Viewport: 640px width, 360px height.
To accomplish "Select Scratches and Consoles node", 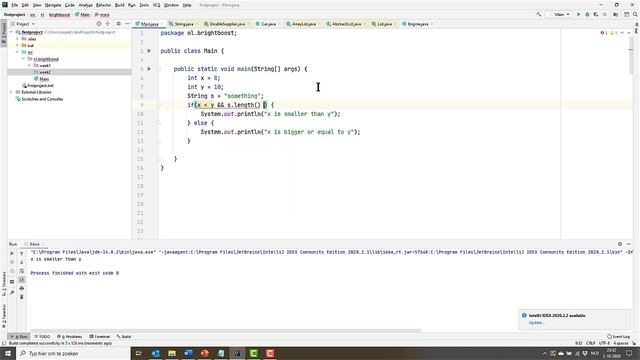I will pos(39,99).
